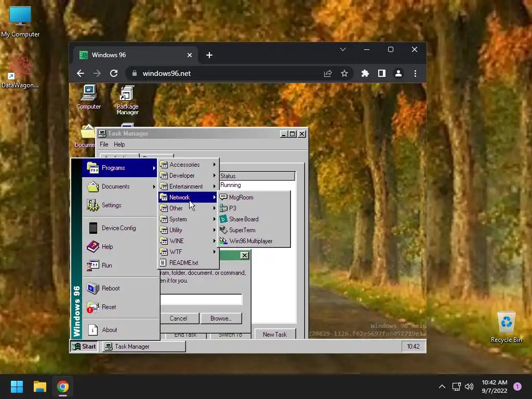Image resolution: width=532 pixels, height=399 pixels.
Task: Click the Windows 96 taskbar clock
Action: point(413,347)
